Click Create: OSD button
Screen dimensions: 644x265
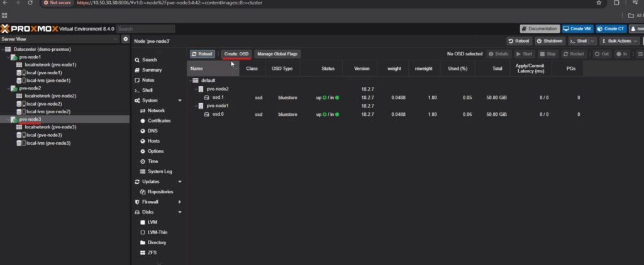236,54
